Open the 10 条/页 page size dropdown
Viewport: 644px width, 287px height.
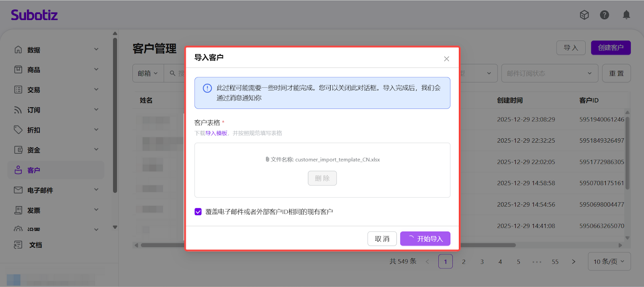(x=609, y=262)
